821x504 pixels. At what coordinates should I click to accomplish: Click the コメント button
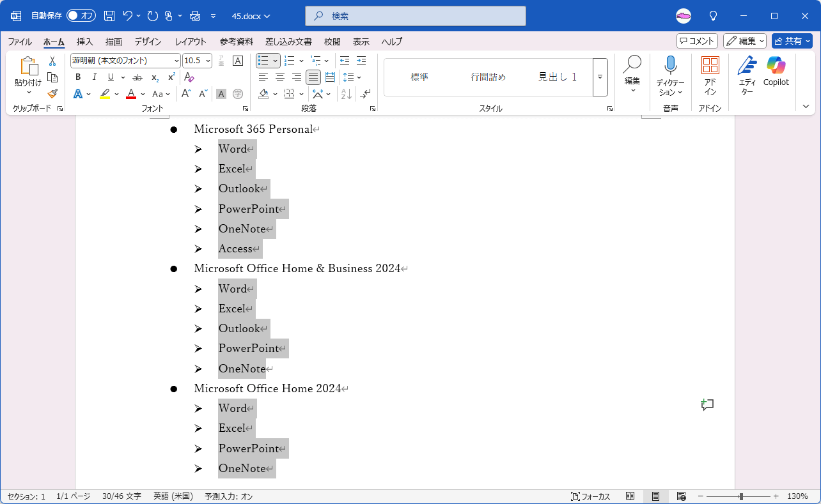697,41
